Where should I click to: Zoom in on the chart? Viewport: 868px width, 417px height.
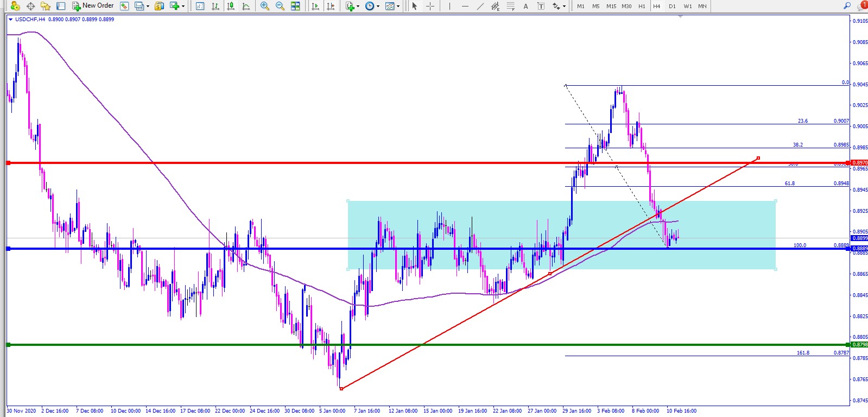point(265,6)
